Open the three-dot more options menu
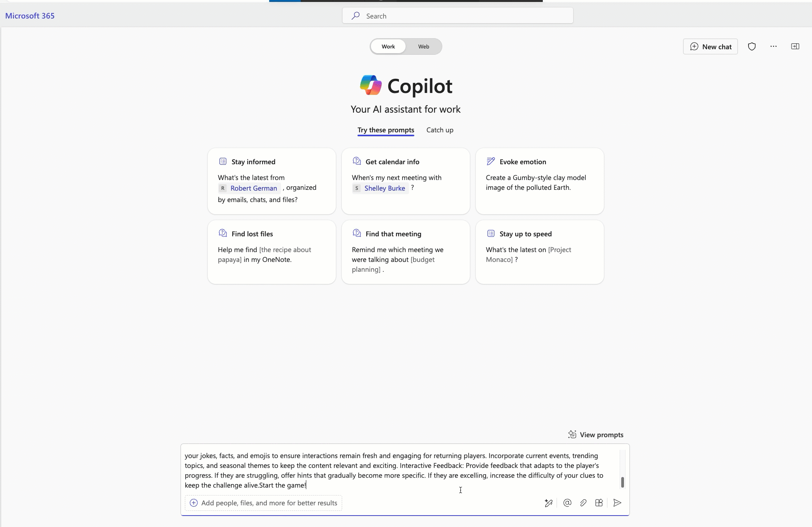This screenshot has height=527, width=812. point(773,46)
